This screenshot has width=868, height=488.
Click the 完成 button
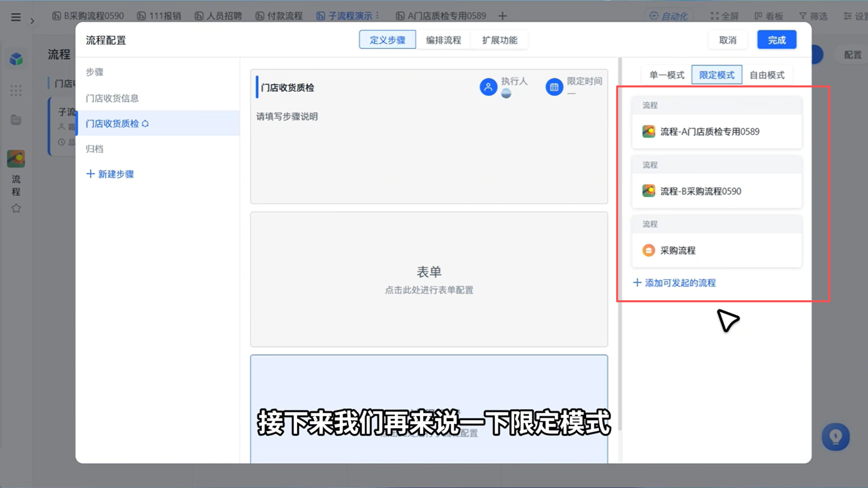coord(777,40)
